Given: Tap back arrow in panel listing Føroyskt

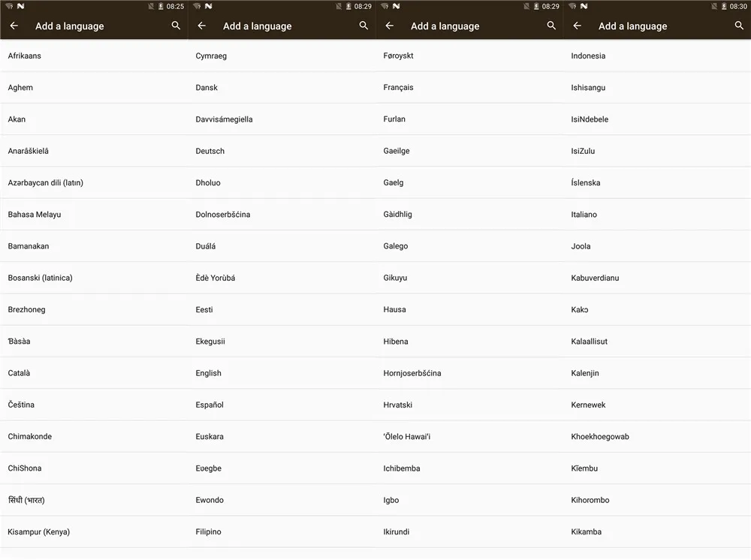Looking at the screenshot, I should coord(389,26).
